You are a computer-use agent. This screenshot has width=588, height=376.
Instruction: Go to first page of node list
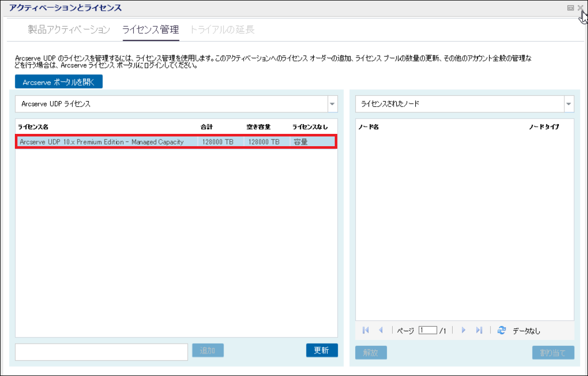tap(366, 330)
